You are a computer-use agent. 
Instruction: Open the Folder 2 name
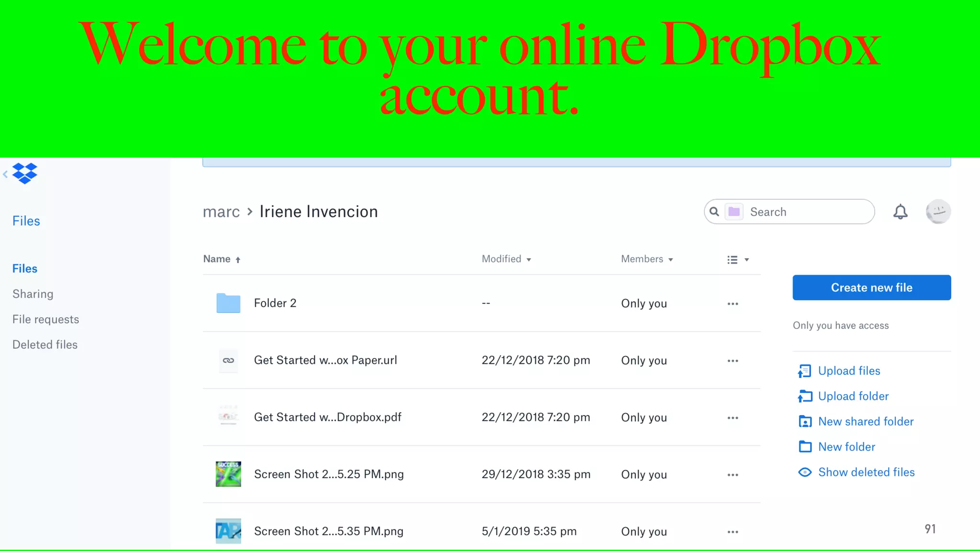275,303
